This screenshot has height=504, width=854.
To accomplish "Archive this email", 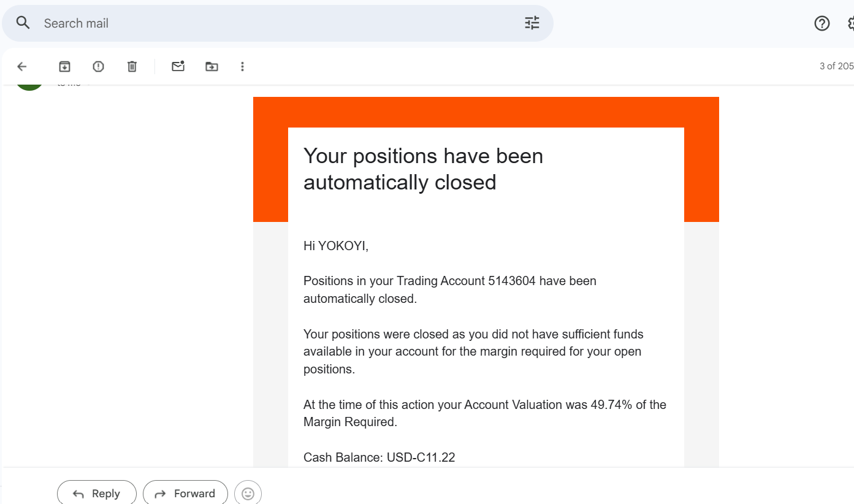I will [64, 66].
